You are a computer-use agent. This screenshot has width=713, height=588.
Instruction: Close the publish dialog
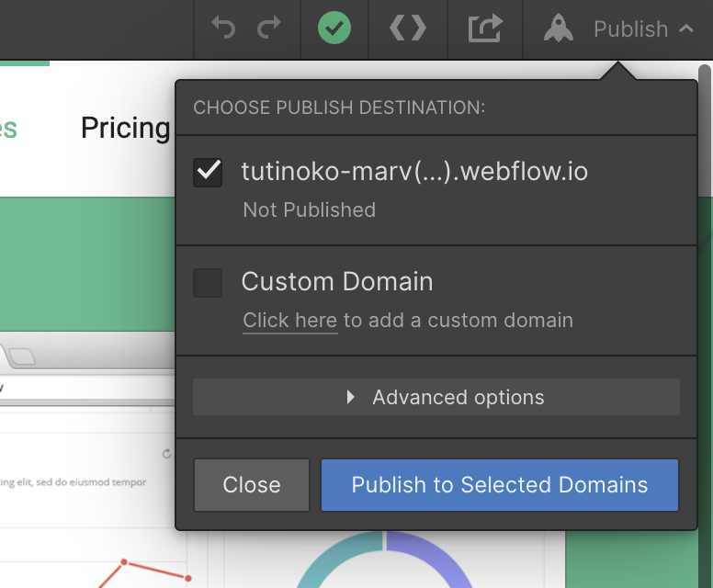(252, 485)
